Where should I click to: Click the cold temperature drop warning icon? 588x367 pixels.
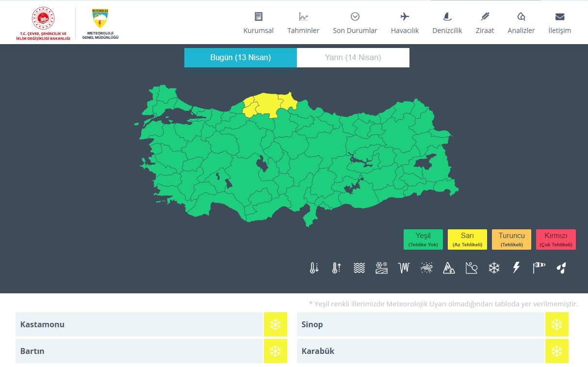[x=314, y=268]
